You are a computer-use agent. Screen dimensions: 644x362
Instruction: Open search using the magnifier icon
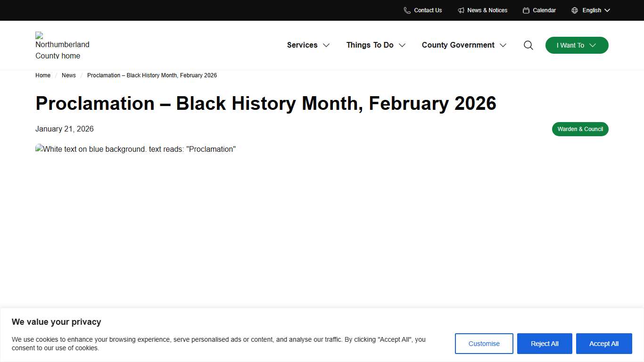click(528, 45)
